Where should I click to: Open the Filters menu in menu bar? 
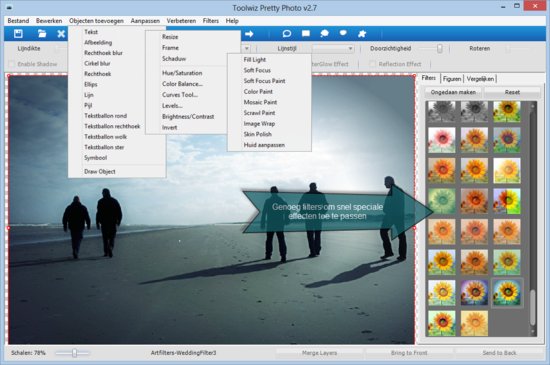pos(211,21)
